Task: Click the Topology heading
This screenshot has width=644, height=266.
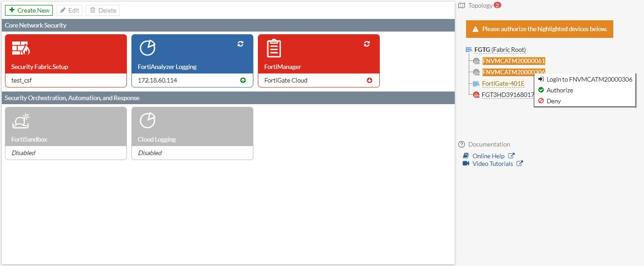Action: [x=481, y=5]
